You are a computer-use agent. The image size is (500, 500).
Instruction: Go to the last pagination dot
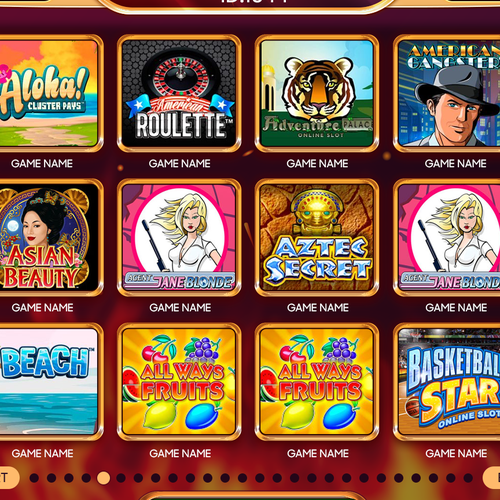click(x=468, y=478)
